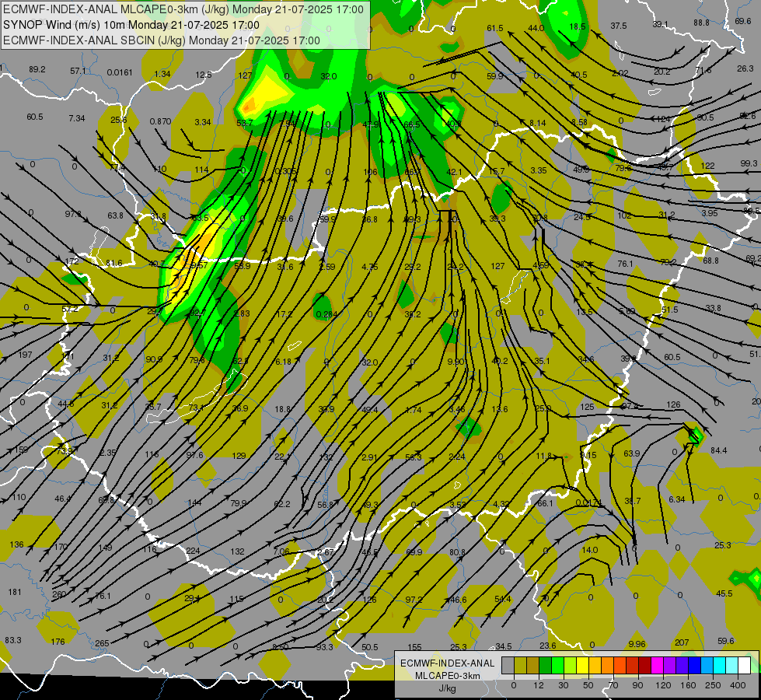
Task: Select the bright yellow swatch in the legend
Action: pos(582,665)
